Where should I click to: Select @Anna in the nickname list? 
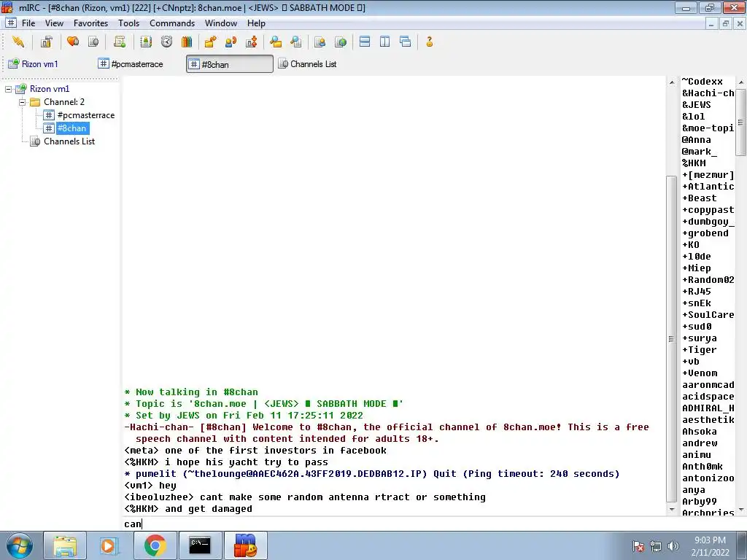[697, 140]
